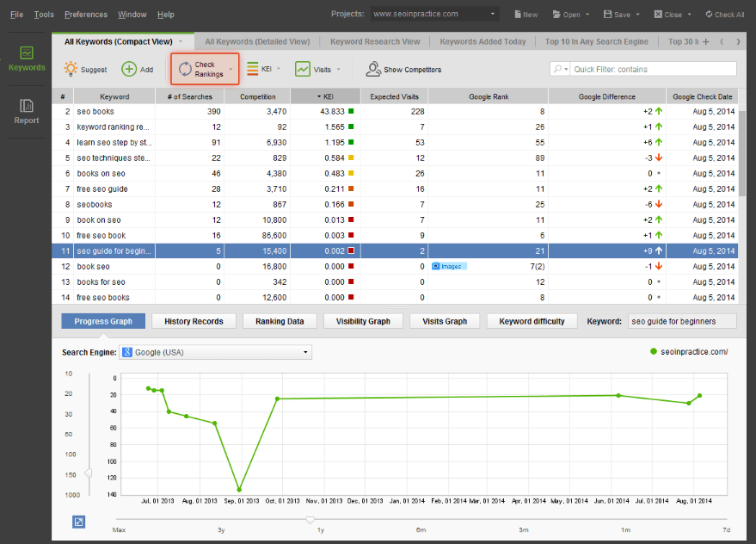Show more tabs with right arrow

(738, 42)
